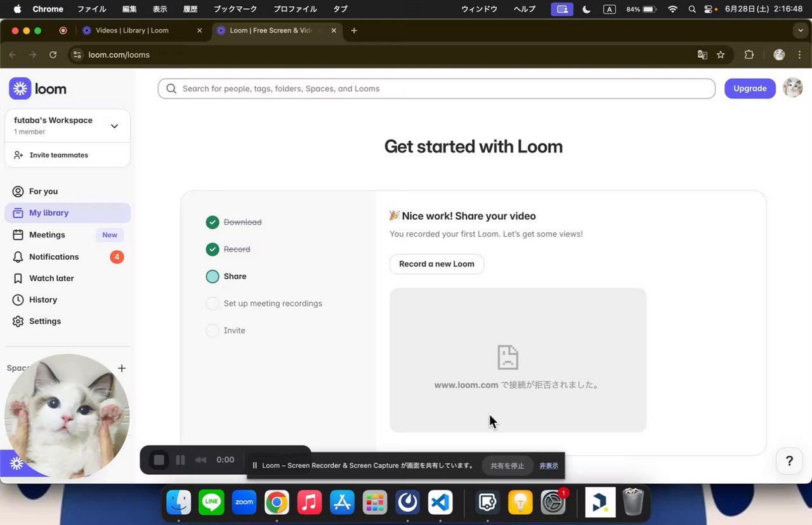Open LINE from the Dock
Viewport: 812px width, 525px height.
pos(211,503)
